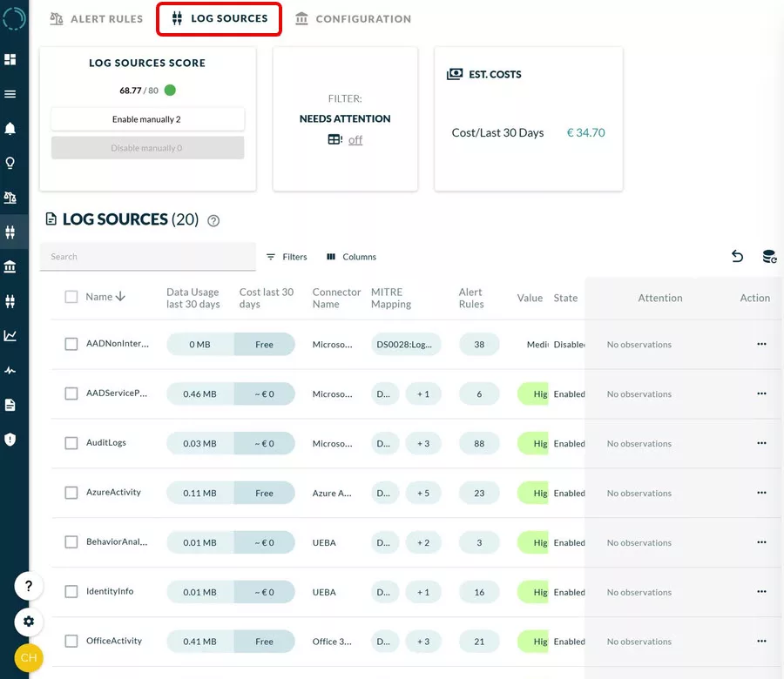Open the settings gear button
This screenshot has height=679, width=784.
click(x=29, y=622)
